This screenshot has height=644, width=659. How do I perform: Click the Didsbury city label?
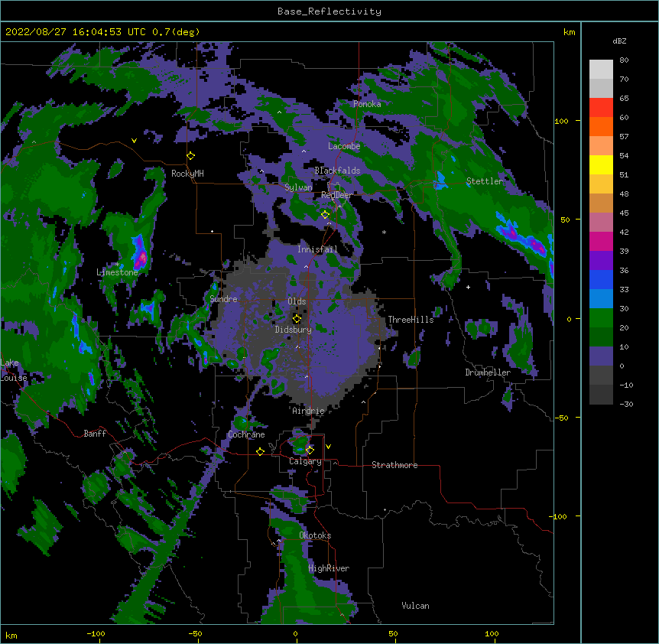point(294,330)
